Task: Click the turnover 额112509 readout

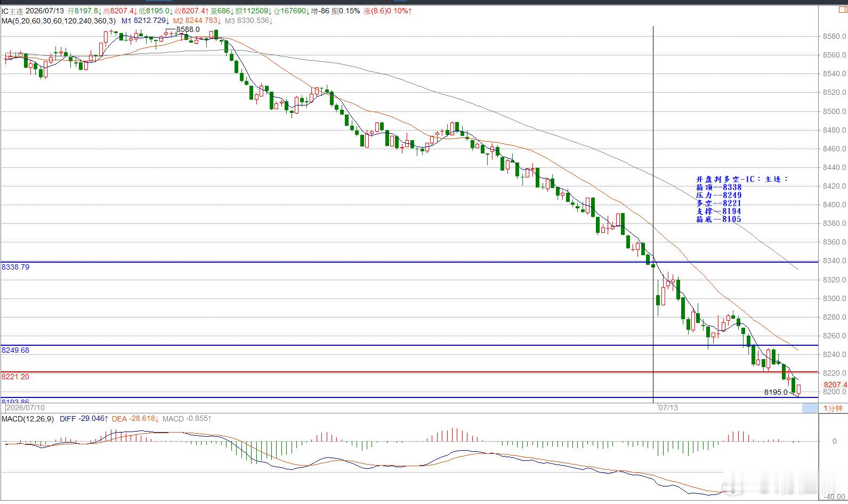Action: (254, 11)
